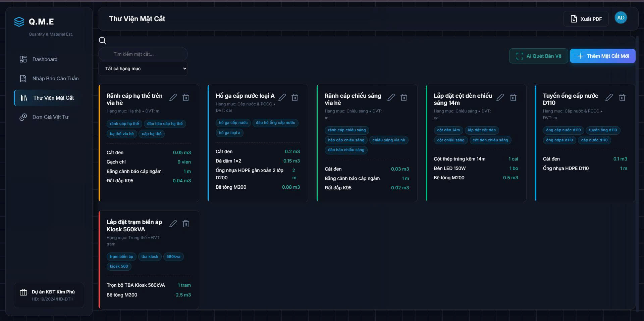644x321 pixels.
Task: Click the 'cáp hạ thế' tag
Action: coord(152,134)
